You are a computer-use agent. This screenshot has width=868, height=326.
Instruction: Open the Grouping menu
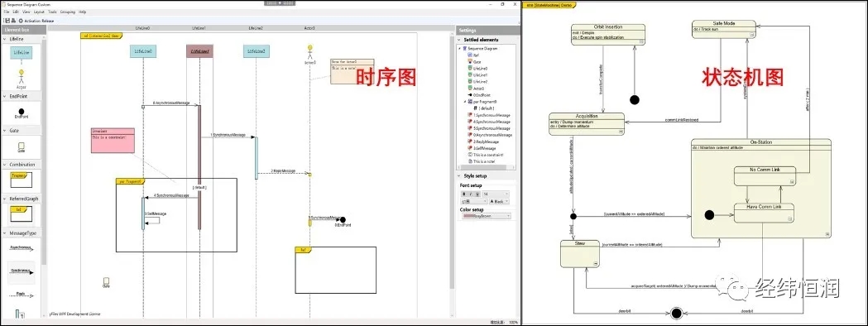[68, 12]
